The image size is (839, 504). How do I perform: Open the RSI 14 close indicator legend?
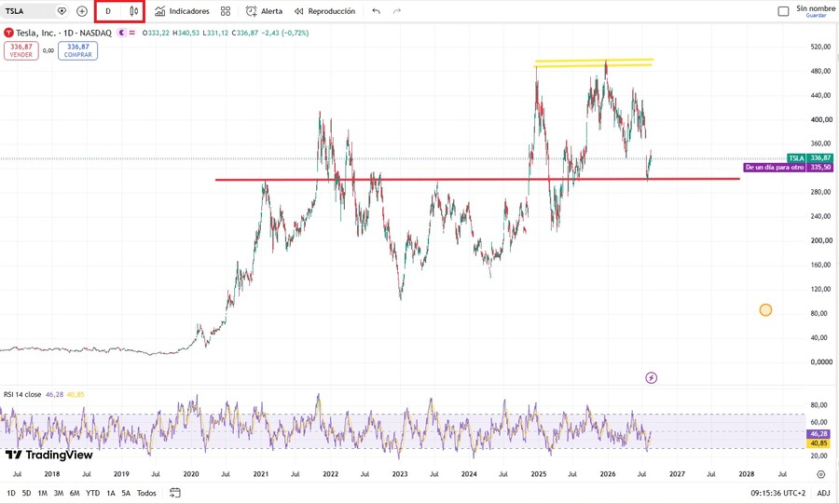click(22, 394)
